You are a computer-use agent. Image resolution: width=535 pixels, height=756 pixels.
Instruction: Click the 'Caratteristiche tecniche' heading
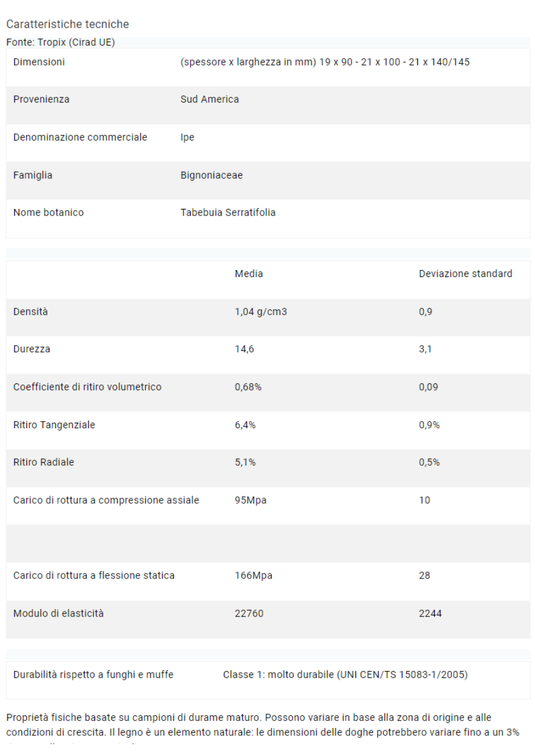(x=68, y=24)
